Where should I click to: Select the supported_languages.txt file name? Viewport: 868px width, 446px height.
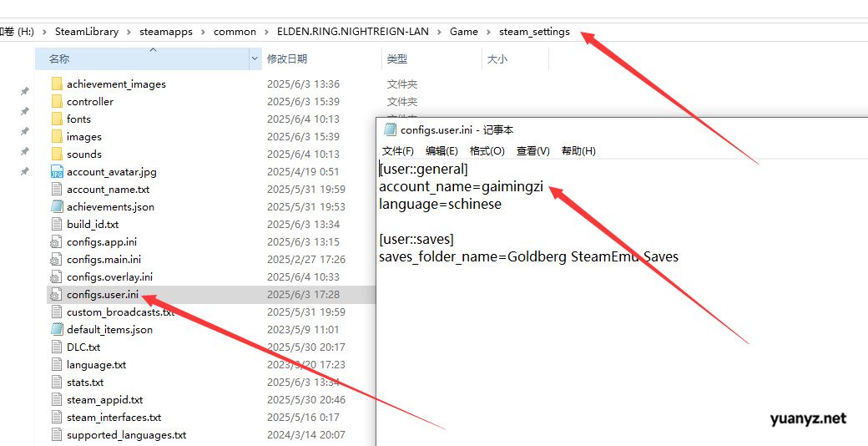[x=127, y=435]
